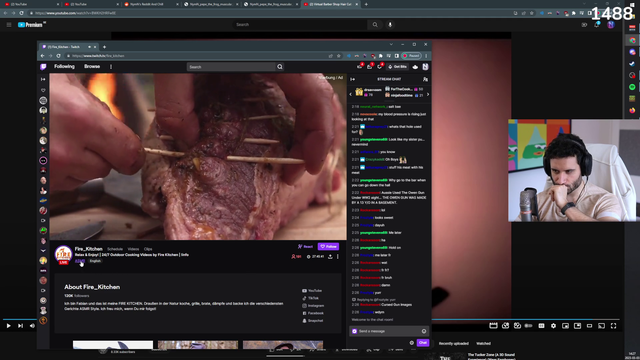Click the YouTube Premium logo

click(31, 25)
